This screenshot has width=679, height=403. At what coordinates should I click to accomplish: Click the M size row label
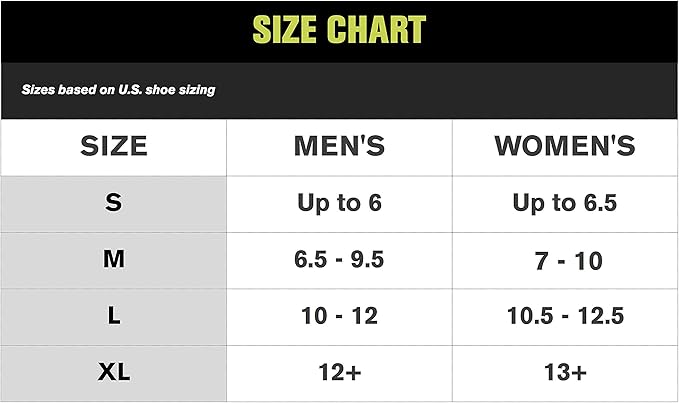(x=113, y=260)
